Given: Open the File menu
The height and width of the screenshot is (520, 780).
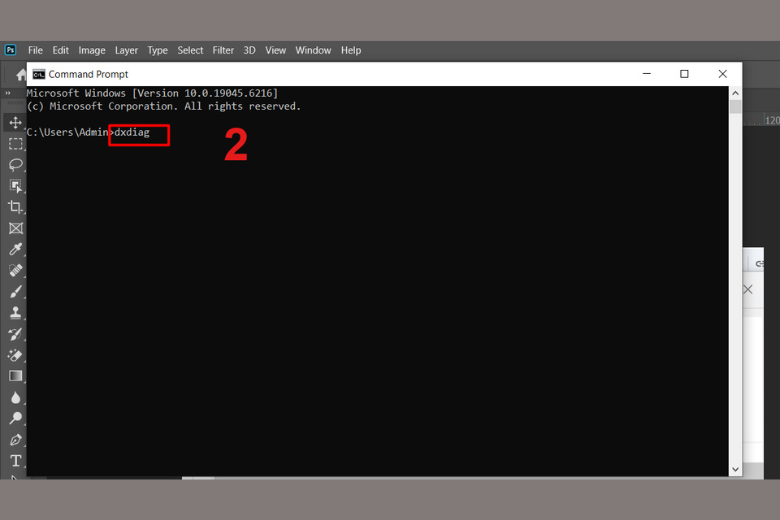Looking at the screenshot, I should pyautogui.click(x=35, y=50).
